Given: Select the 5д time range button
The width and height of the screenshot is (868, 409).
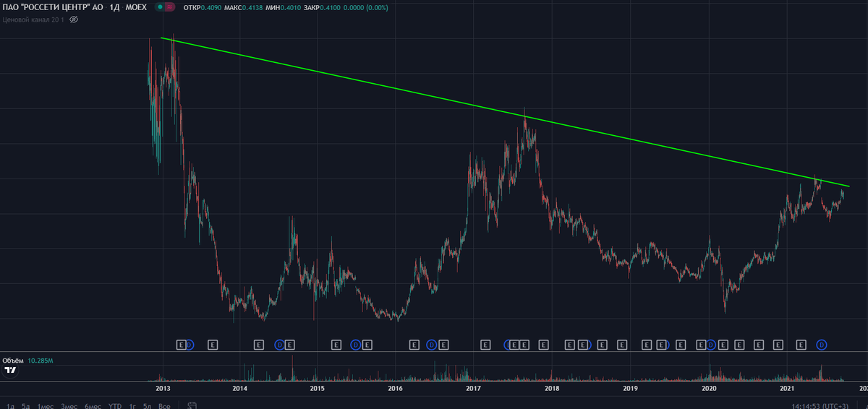Looking at the screenshot, I should click(x=26, y=406).
